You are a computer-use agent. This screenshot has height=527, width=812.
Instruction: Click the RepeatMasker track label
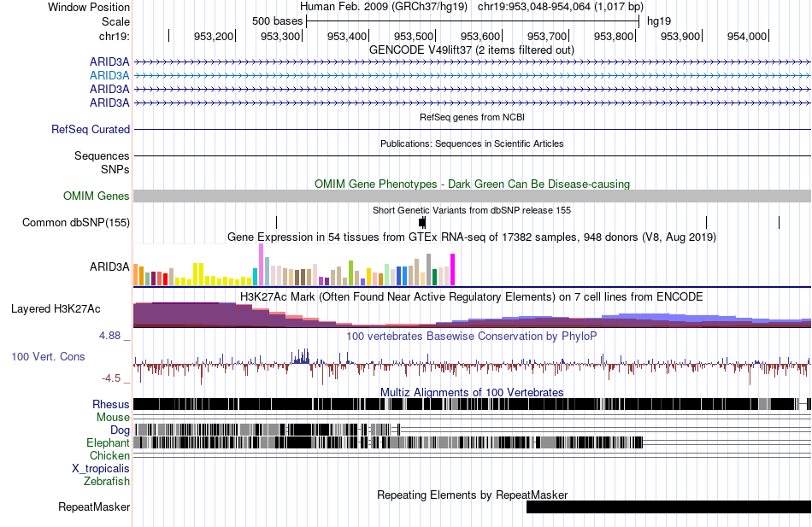(x=94, y=507)
